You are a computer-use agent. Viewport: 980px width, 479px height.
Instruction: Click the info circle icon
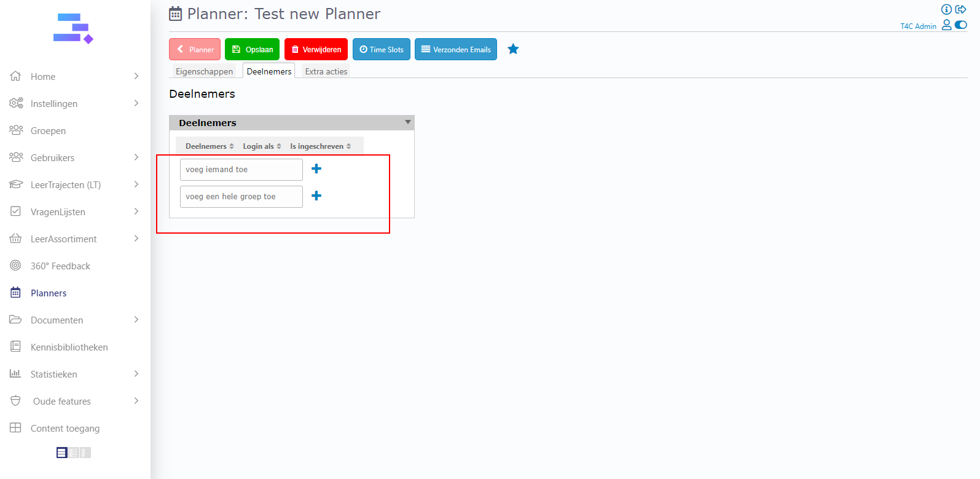pyautogui.click(x=946, y=9)
